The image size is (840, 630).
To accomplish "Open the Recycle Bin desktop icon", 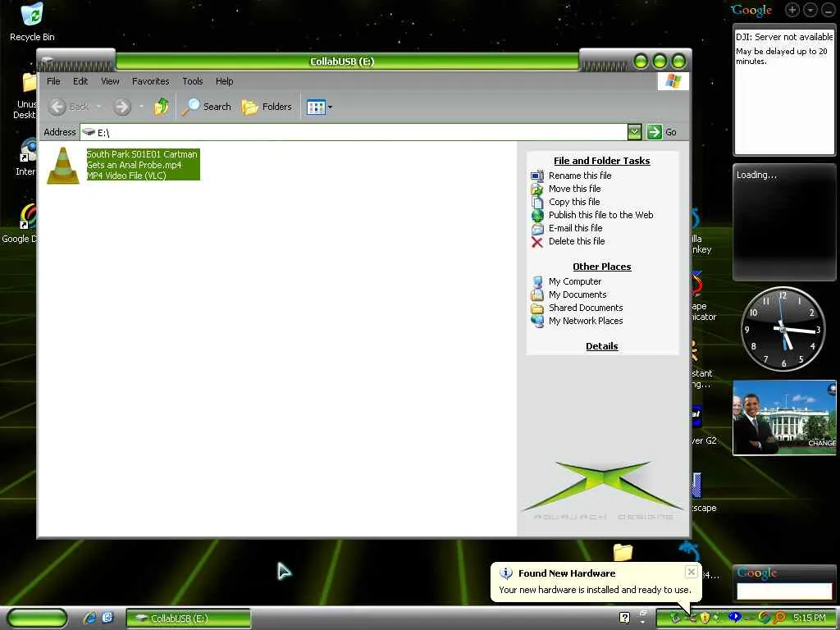I will coord(32,22).
